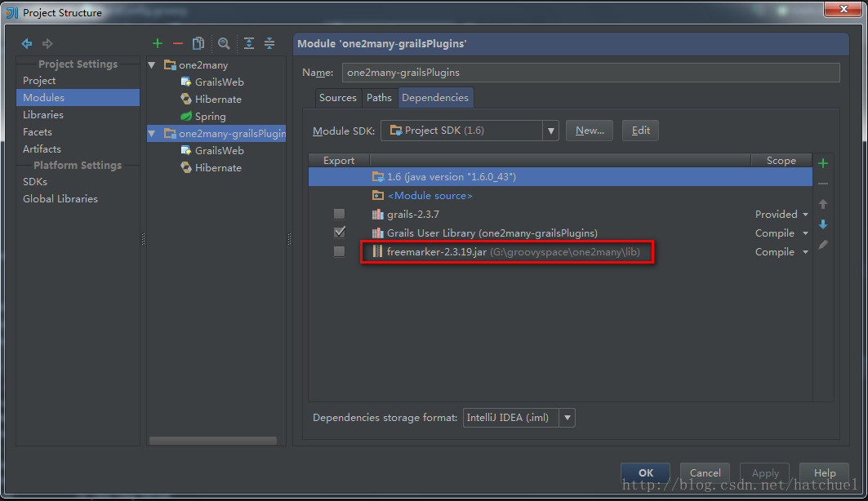Change scope of grails-2.3.7 from Provided
Viewport: 868px width, 501px height.
781,214
